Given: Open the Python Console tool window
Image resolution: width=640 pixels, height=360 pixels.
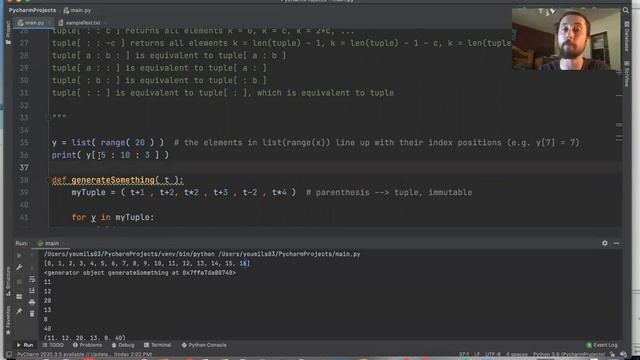Looking at the screenshot, I should pos(204,345).
